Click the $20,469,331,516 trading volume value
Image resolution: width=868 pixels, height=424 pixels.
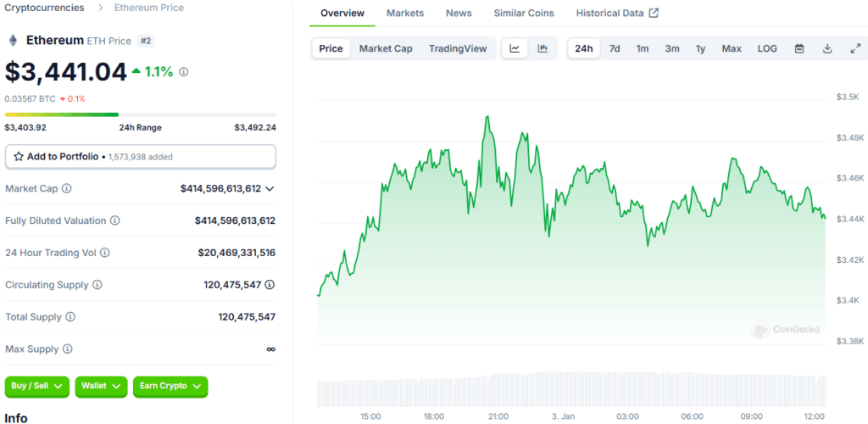237,253
